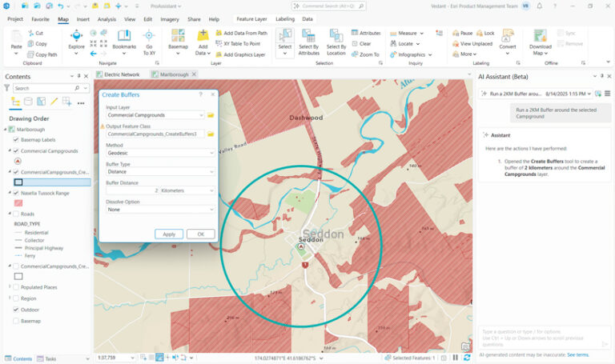This screenshot has width=615, height=364.
Task: Click the Commercial Campgrounds point symbol
Action: coord(18,161)
